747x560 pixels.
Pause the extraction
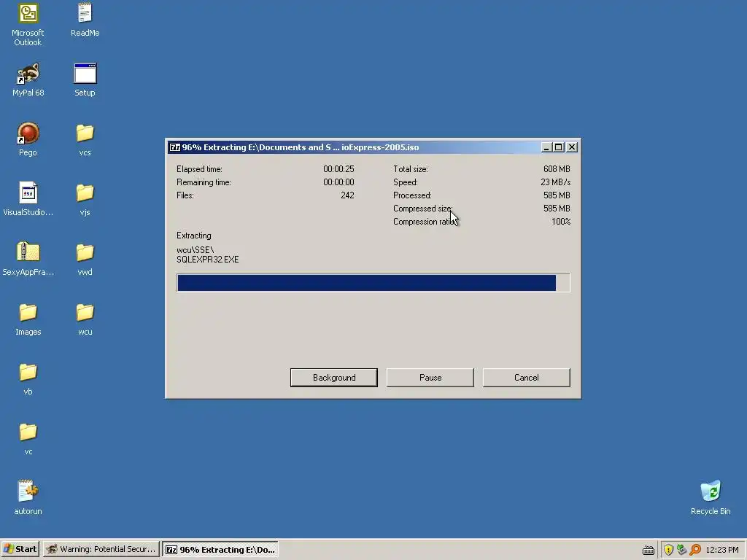430,378
